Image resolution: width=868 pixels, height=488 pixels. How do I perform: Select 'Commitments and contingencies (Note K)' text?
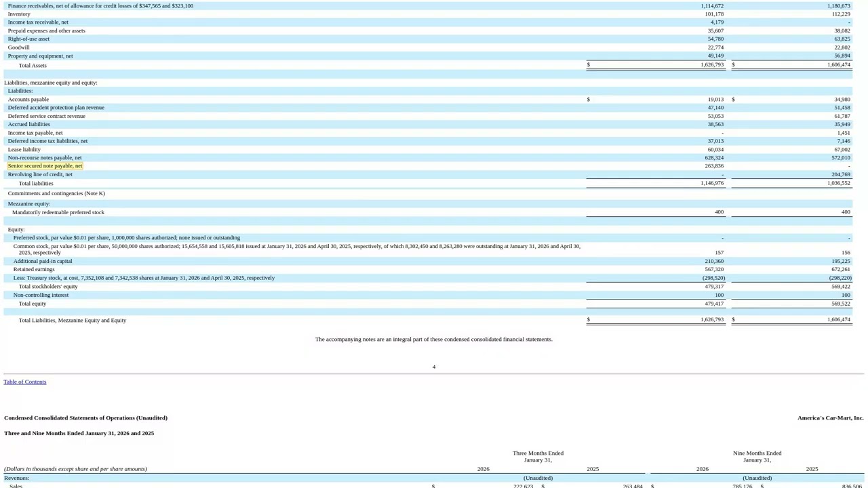pos(56,194)
